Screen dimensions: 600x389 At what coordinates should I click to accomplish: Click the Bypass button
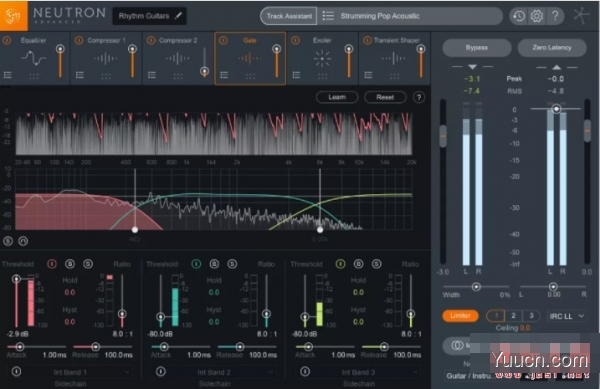click(x=477, y=48)
